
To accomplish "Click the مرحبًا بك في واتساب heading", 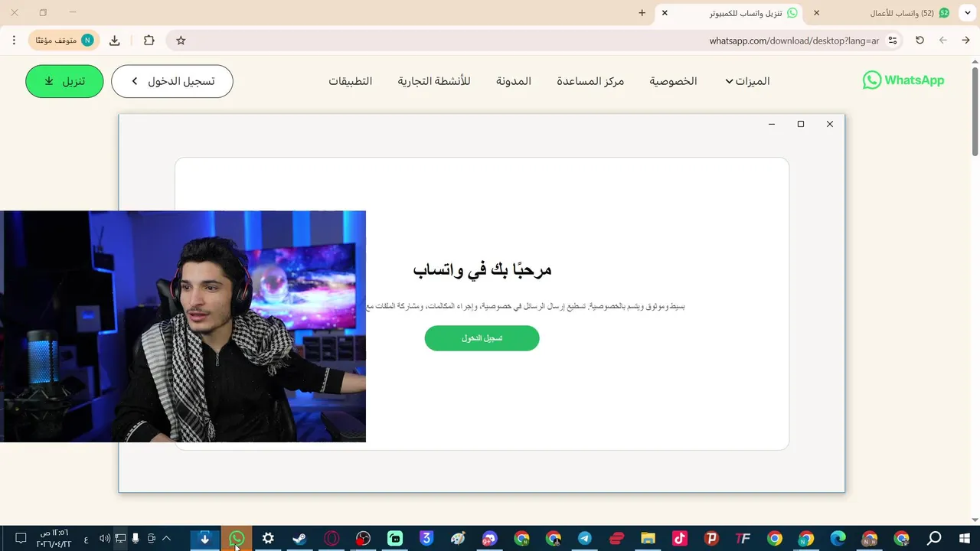I will pos(482,269).
